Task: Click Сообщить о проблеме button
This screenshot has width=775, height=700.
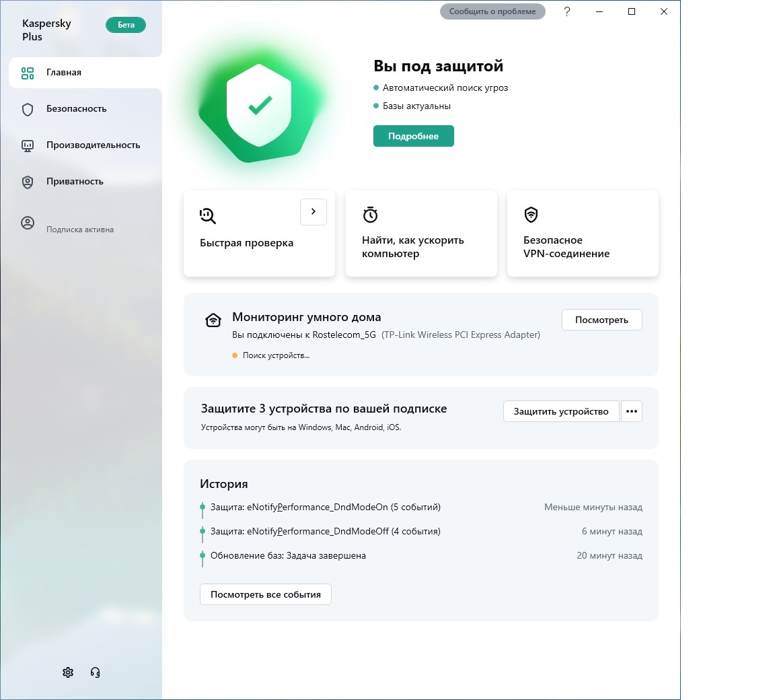Action: 492,11
